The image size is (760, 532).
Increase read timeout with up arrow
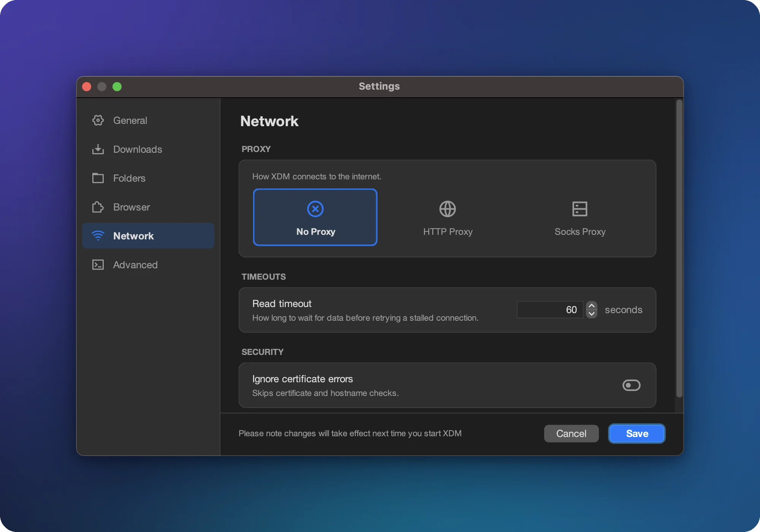pyautogui.click(x=592, y=306)
